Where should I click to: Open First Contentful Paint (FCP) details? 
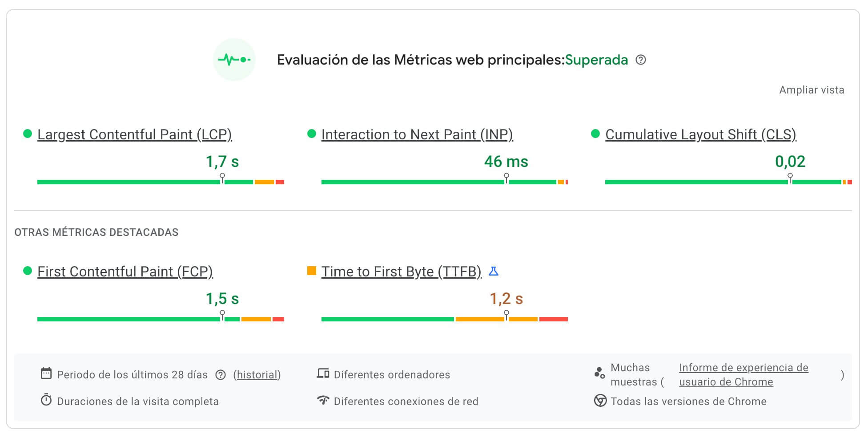click(x=125, y=271)
